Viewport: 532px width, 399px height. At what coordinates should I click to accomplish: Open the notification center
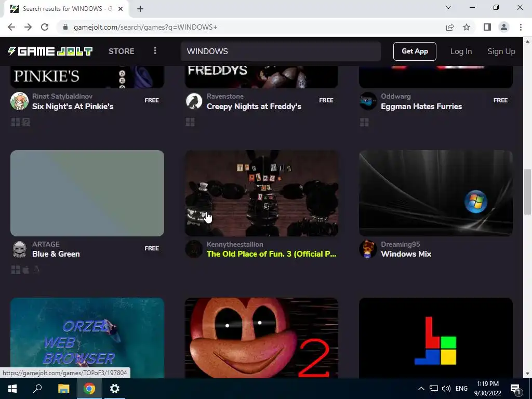515,389
